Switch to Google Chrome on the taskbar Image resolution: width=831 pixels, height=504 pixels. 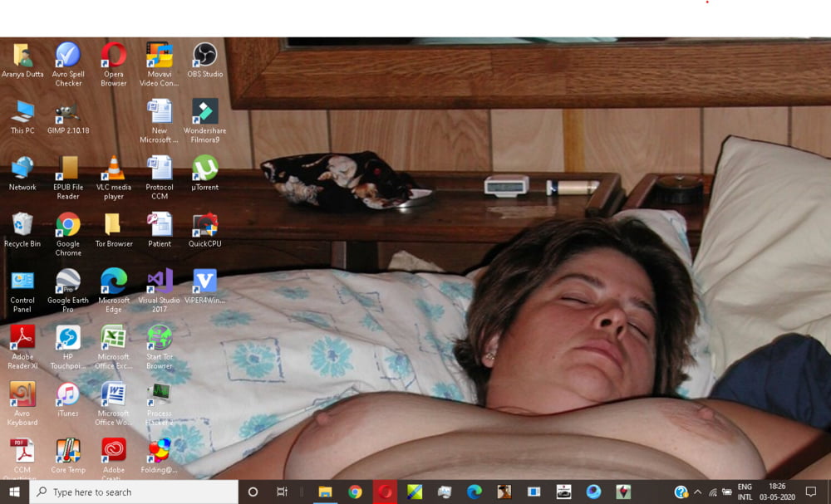(355, 492)
